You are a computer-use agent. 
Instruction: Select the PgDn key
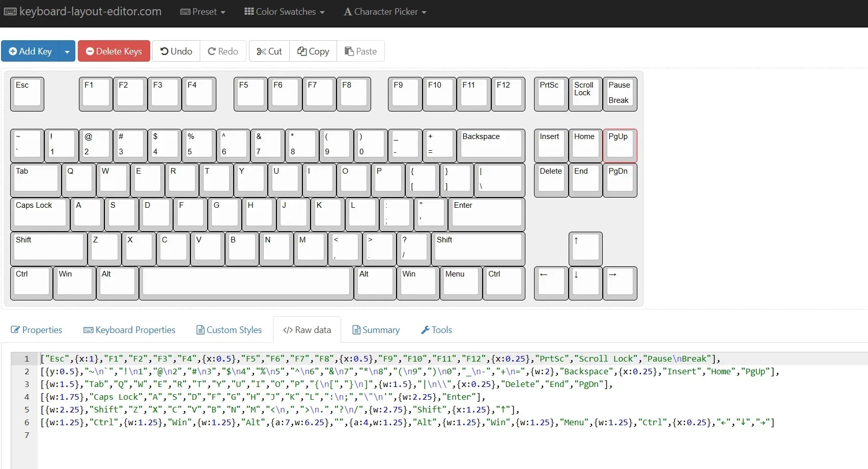coord(620,180)
